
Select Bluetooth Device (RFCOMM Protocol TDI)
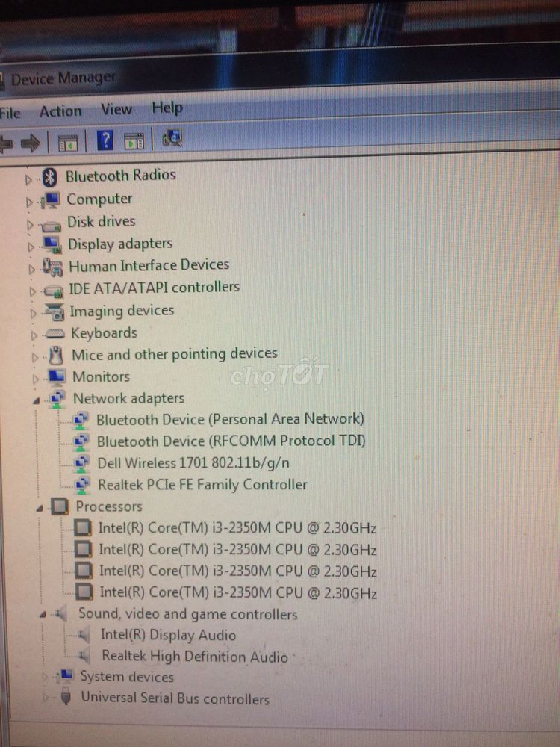231,441
